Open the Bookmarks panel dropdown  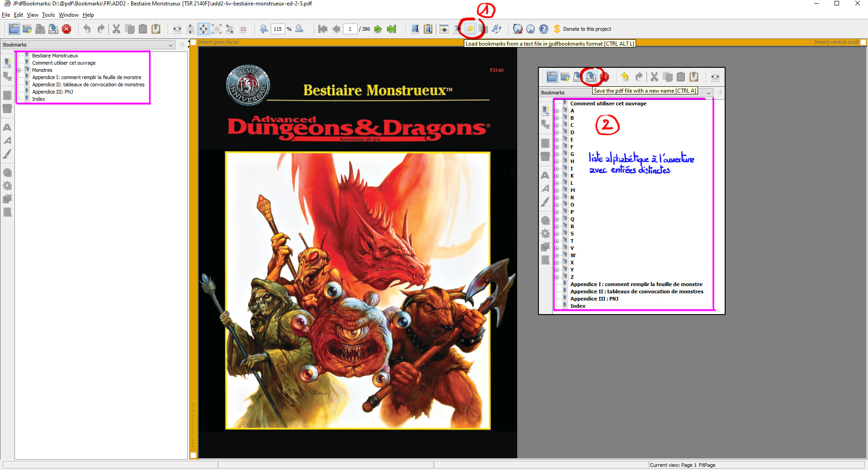click(x=171, y=45)
